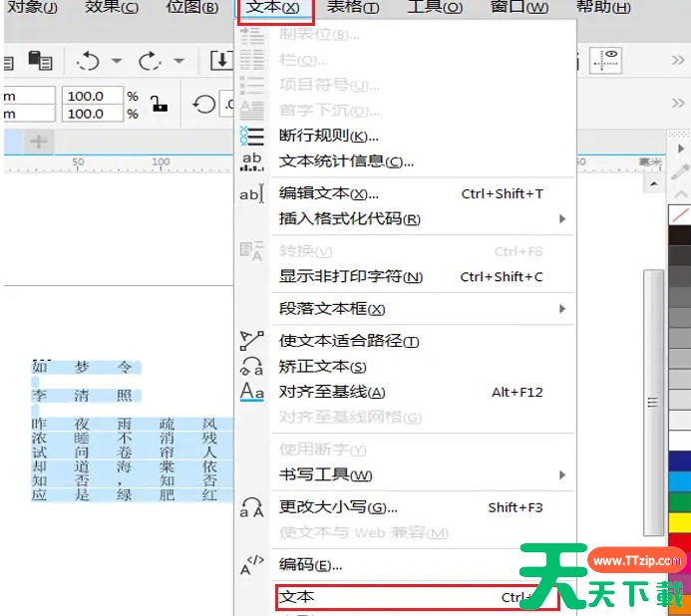Viewport: 691px width, 616px height.
Task: Click the text statistics ab icon
Action: pos(251,161)
